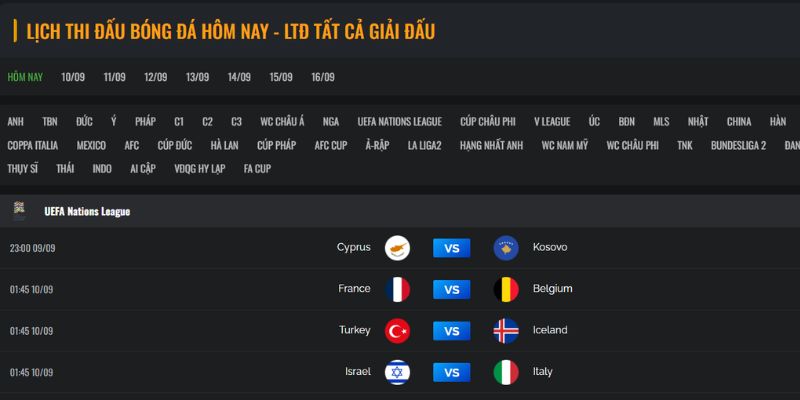Open the 16/09 date tab
The width and height of the screenshot is (800, 400).
pyautogui.click(x=322, y=77)
